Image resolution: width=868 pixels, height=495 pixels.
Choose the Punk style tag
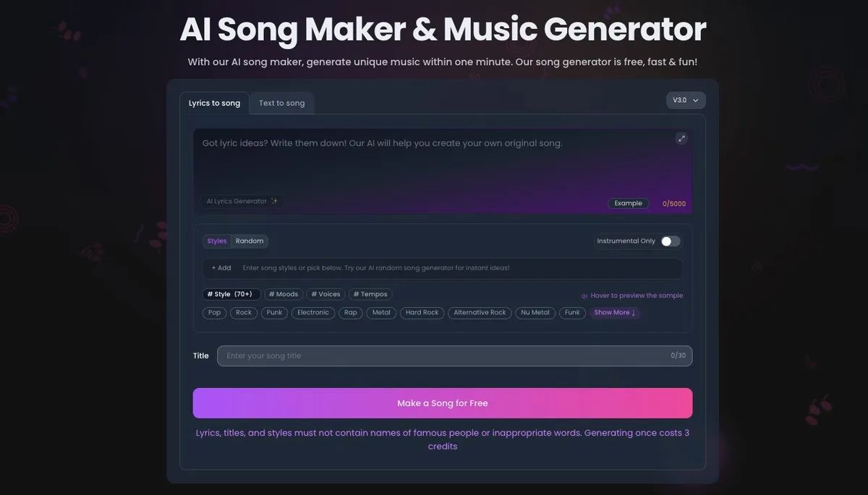[275, 313]
